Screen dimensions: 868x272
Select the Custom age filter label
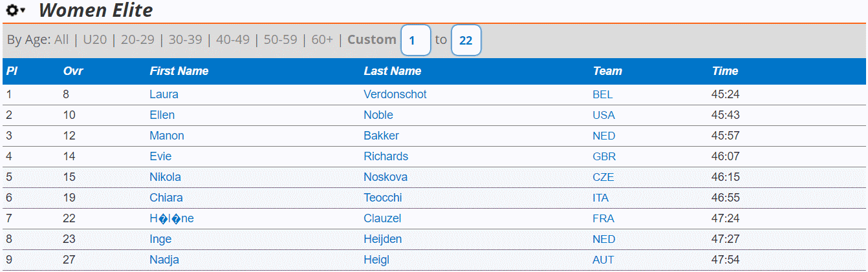(x=372, y=39)
